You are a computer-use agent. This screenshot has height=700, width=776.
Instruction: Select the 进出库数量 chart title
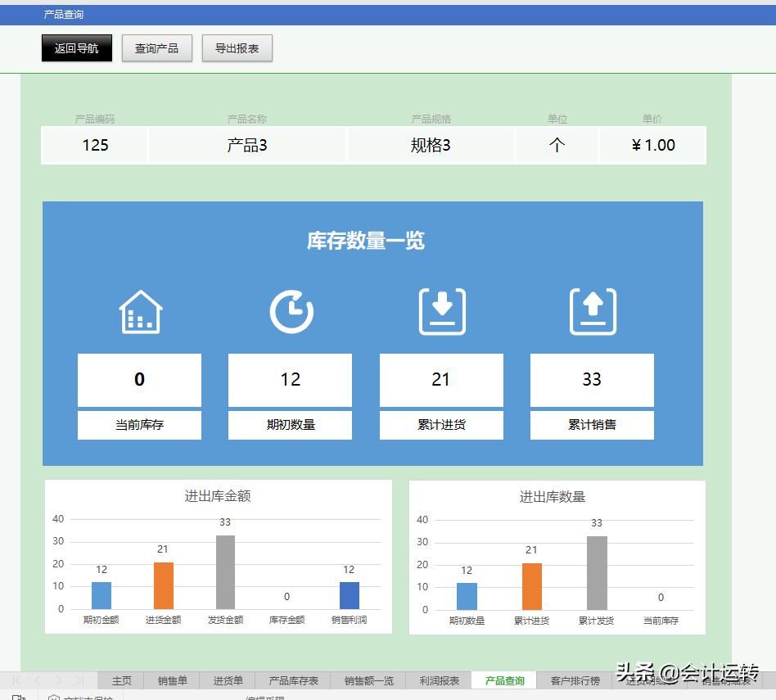pyautogui.click(x=553, y=496)
